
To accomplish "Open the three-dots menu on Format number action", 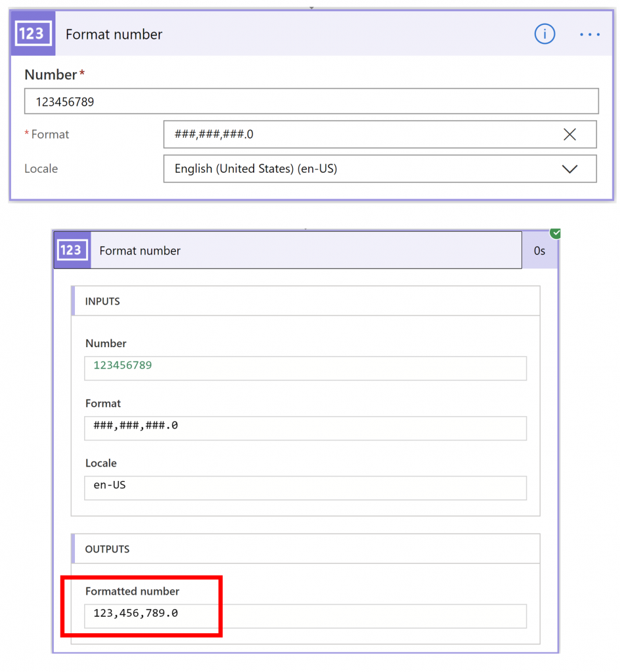I will pyautogui.click(x=590, y=34).
